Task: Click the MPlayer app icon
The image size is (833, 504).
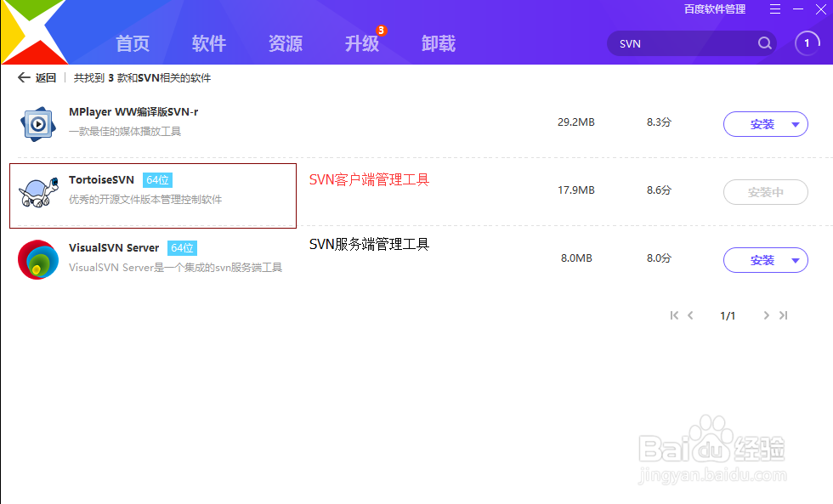Action: tap(37, 124)
